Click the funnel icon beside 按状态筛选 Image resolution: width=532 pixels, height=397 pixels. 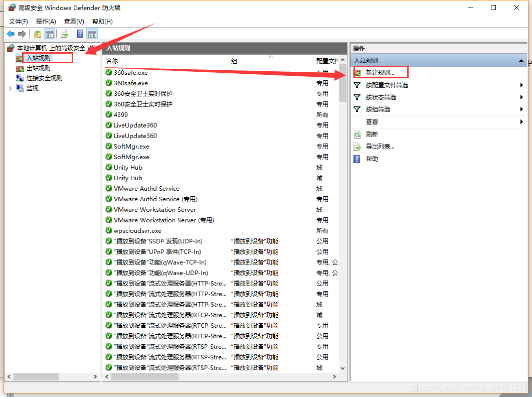click(357, 97)
